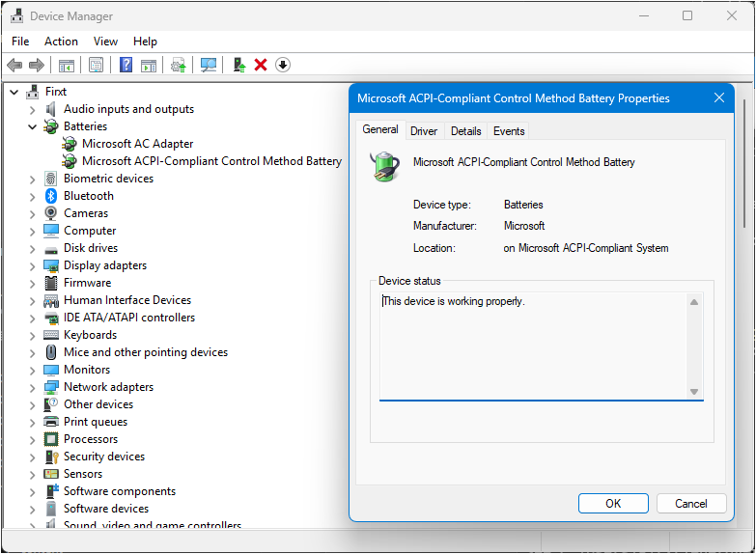Click the Cancel button

pyautogui.click(x=690, y=503)
